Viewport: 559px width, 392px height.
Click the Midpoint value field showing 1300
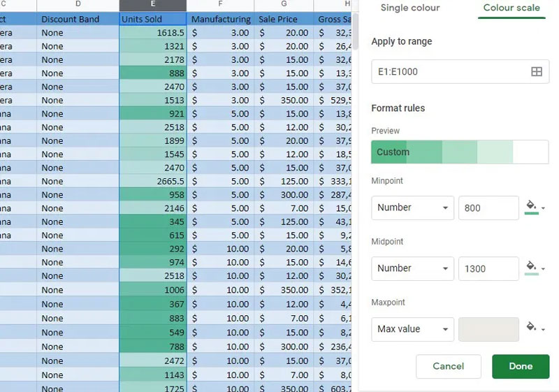tap(488, 268)
